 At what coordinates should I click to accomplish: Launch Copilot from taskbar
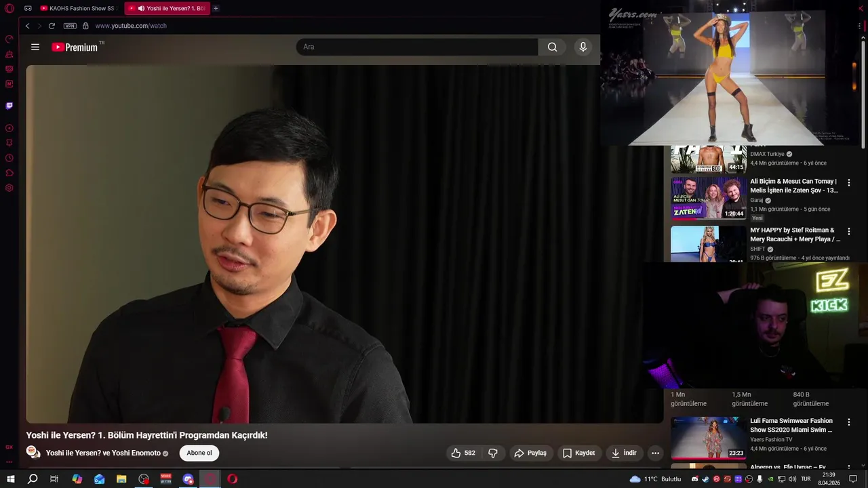click(x=77, y=479)
